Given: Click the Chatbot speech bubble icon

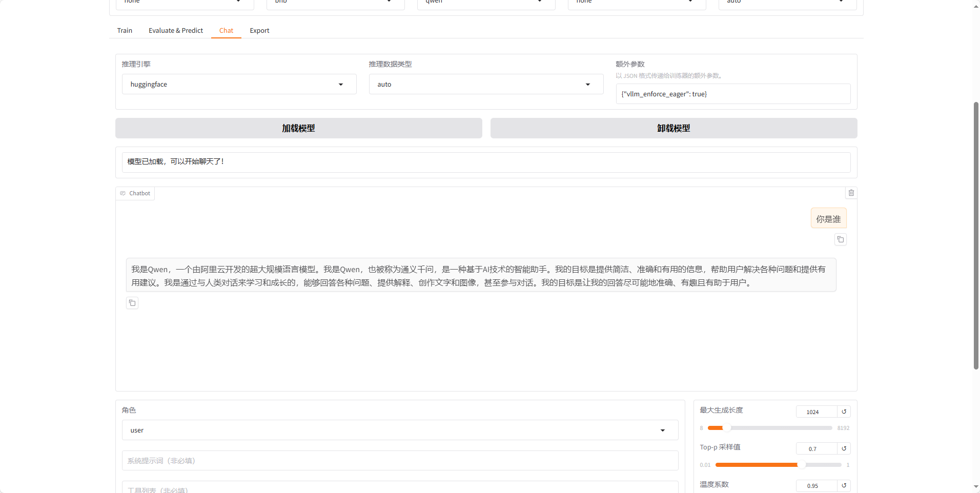Looking at the screenshot, I should (x=122, y=193).
